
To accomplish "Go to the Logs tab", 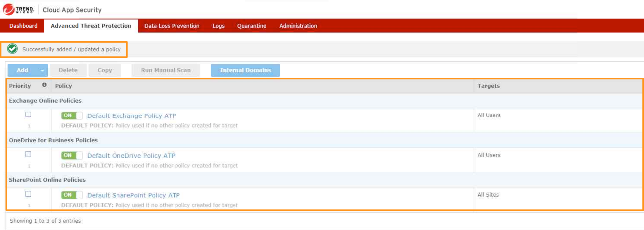I will (219, 26).
